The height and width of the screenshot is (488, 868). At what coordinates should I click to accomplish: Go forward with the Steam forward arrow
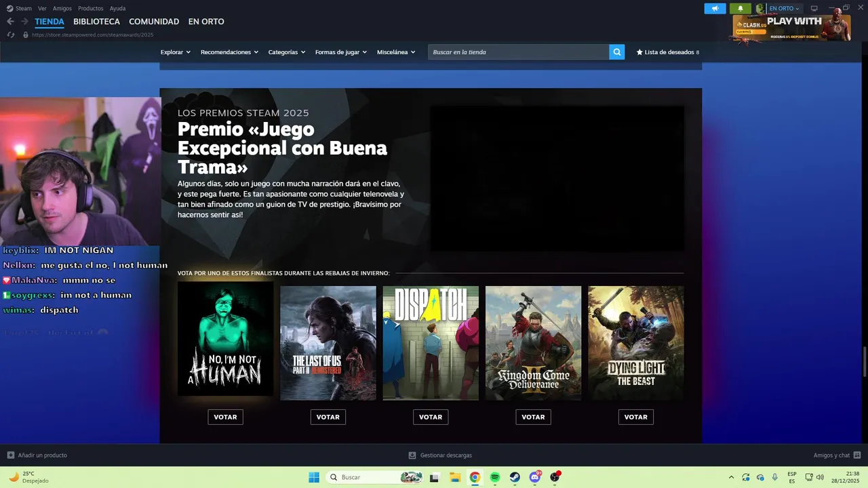24,22
